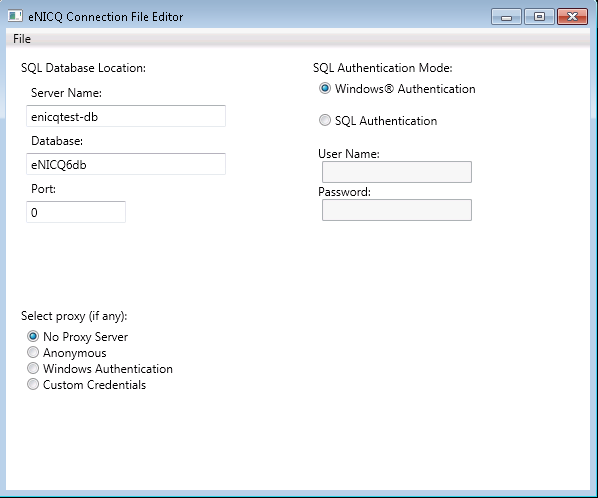This screenshot has height=498, width=598.
Task: Click the SQL Database Location label
Action: pyautogui.click(x=84, y=68)
